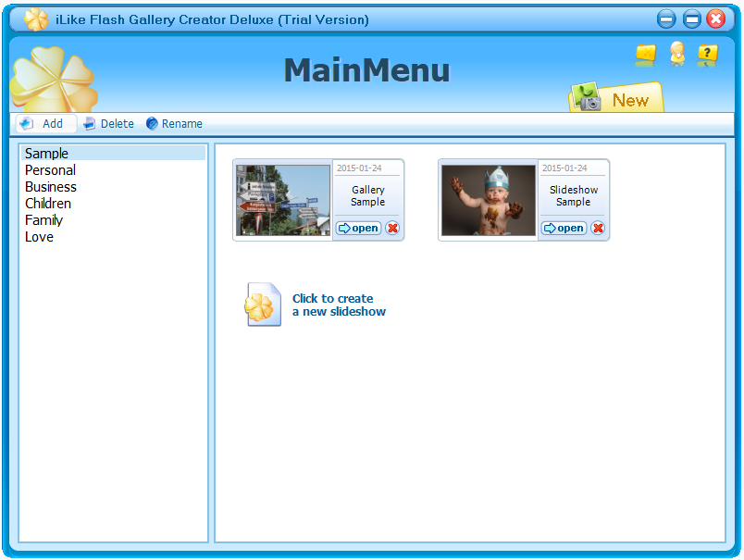Viewport: 744px width, 560px height.
Task: Select the Love category
Action: (39, 237)
